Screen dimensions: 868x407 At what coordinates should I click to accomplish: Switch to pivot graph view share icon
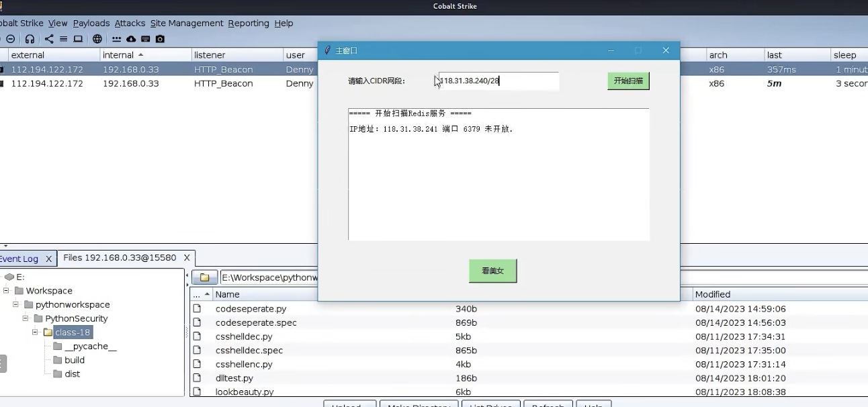pyautogui.click(x=49, y=39)
